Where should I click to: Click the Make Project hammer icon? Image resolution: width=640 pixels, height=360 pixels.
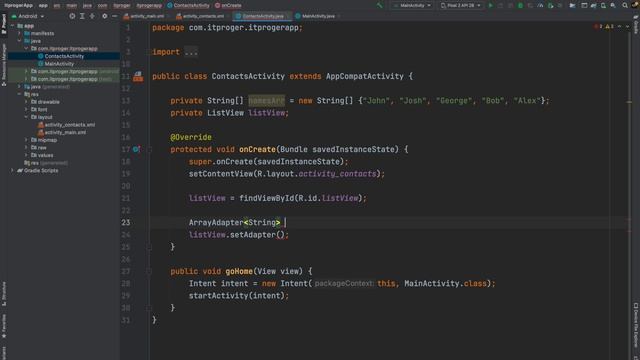380,5
